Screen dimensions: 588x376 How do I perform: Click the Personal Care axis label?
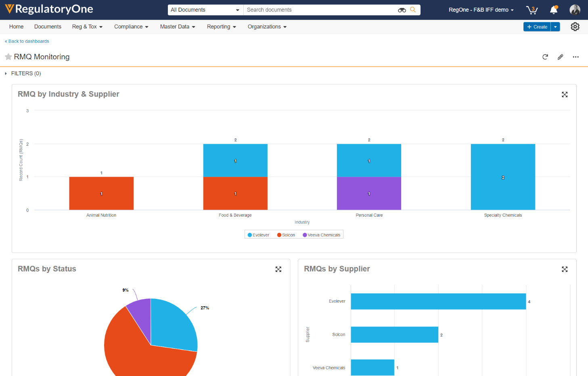pos(369,215)
